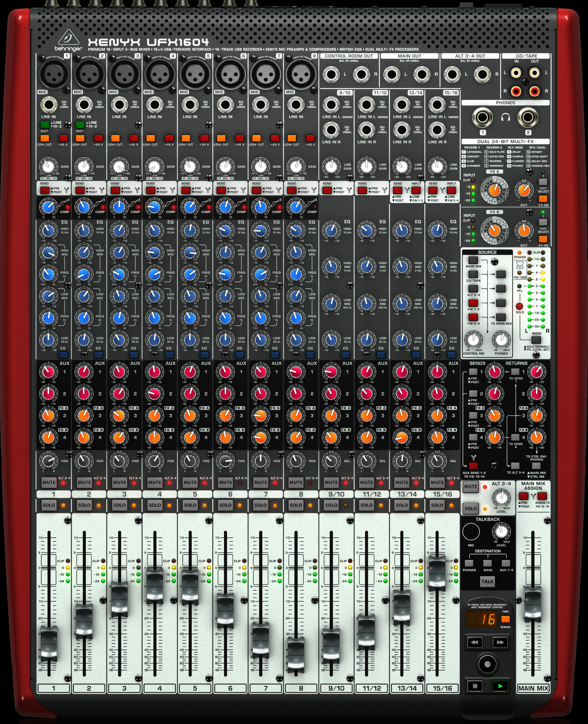Enable LOW CUT on channel 2
Image resolution: width=588 pixels, height=724 pixels.
(x=80, y=138)
